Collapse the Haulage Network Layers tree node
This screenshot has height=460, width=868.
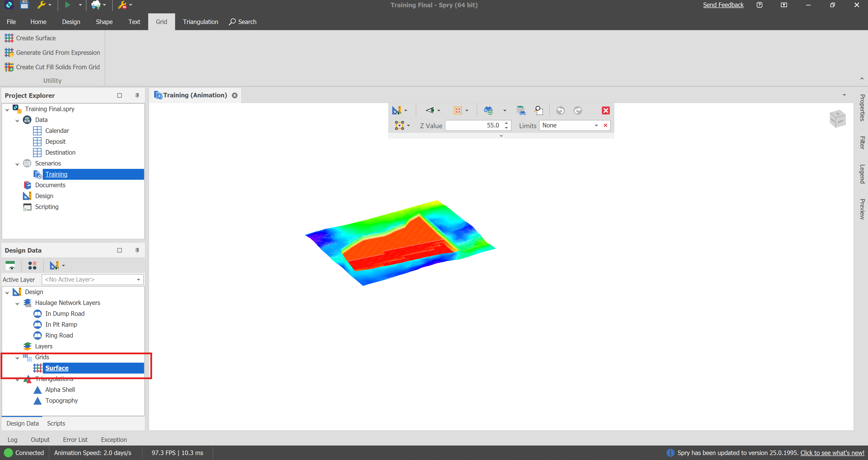17,303
